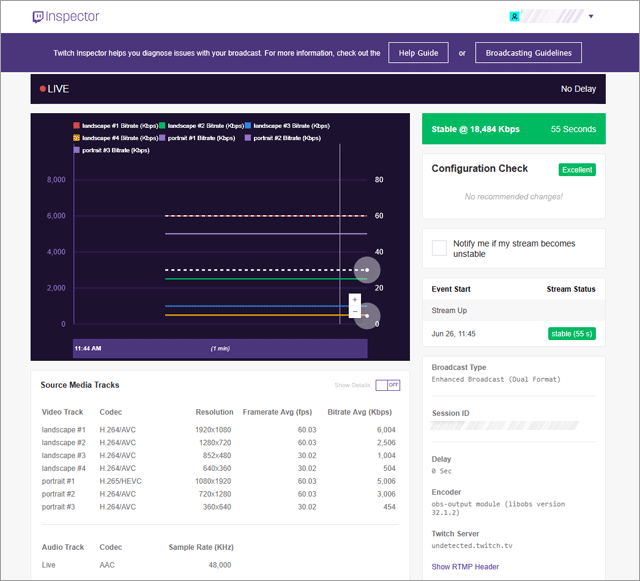Click the H.265/HEVC codec cell
The image size is (640, 581).
[120, 481]
